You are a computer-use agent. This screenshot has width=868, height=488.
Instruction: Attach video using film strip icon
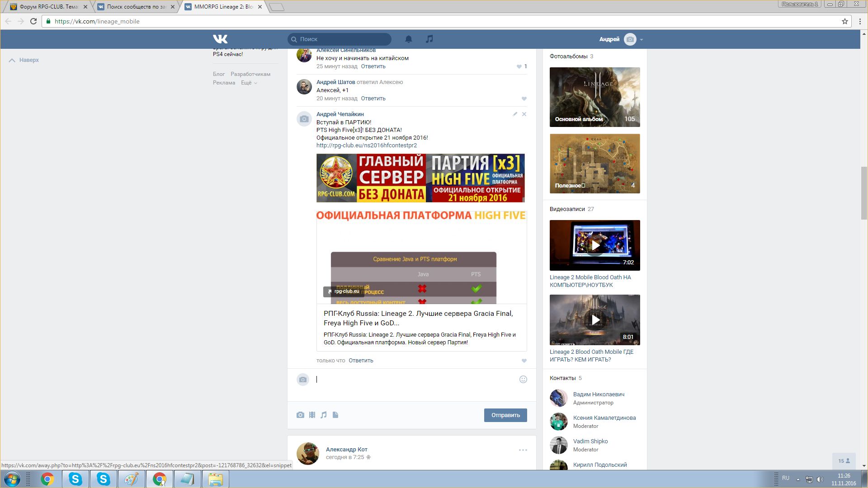[x=312, y=415]
